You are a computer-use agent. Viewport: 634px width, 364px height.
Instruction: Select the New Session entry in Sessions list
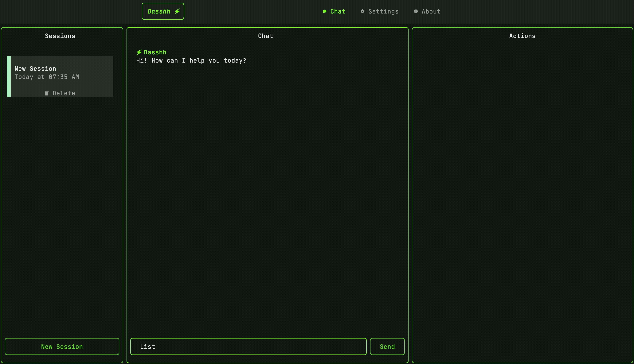(60, 76)
